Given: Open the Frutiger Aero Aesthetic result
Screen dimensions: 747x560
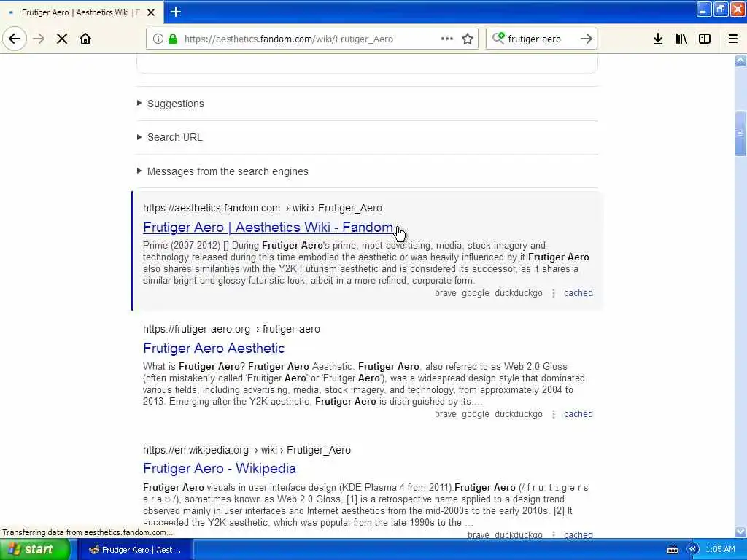Looking at the screenshot, I should 214,348.
